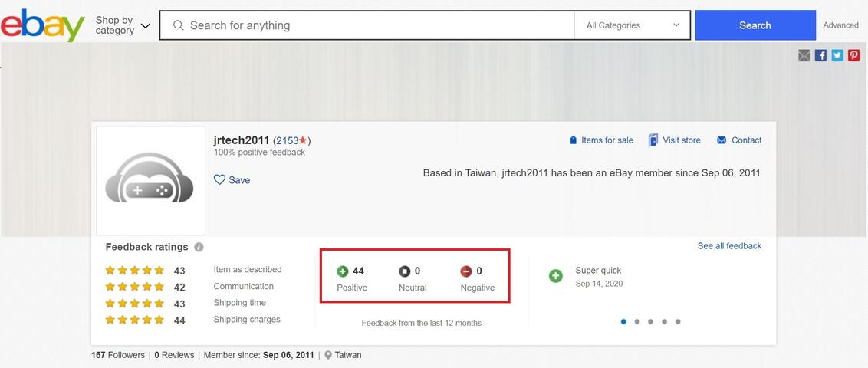The width and height of the screenshot is (868, 368).
Task: Share the profile on Twitter
Action: (x=837, y=55)
